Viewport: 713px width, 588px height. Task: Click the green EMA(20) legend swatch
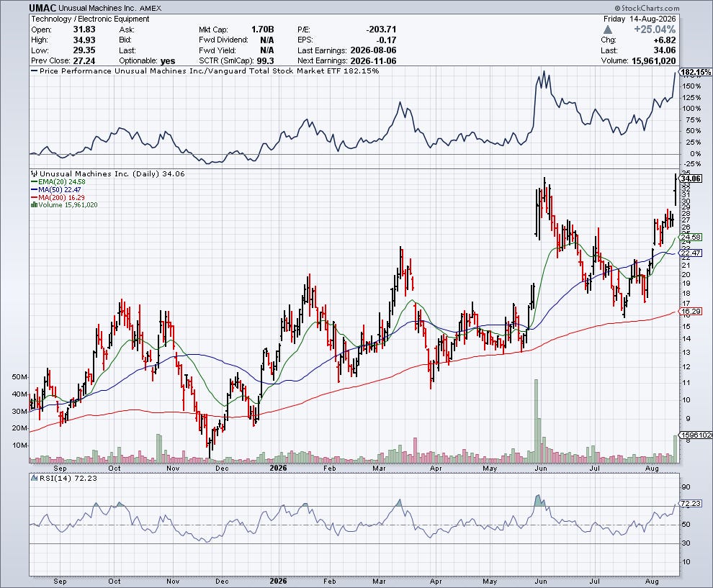pos(34,182)
